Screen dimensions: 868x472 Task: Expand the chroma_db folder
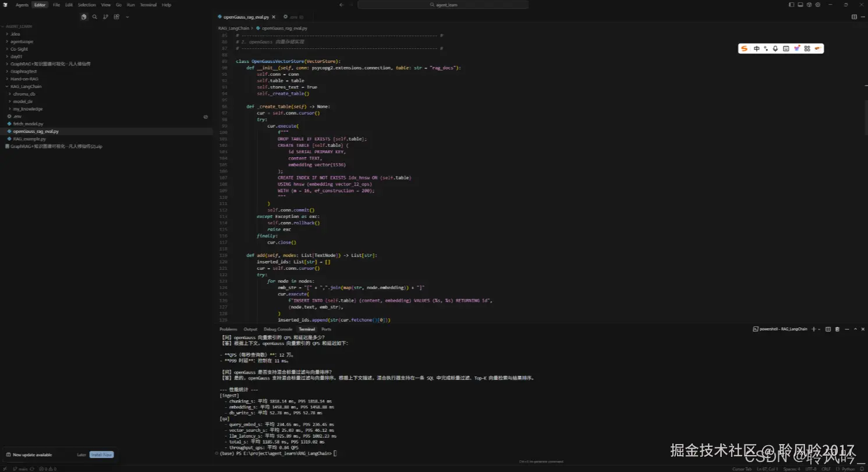coord(24,94)
